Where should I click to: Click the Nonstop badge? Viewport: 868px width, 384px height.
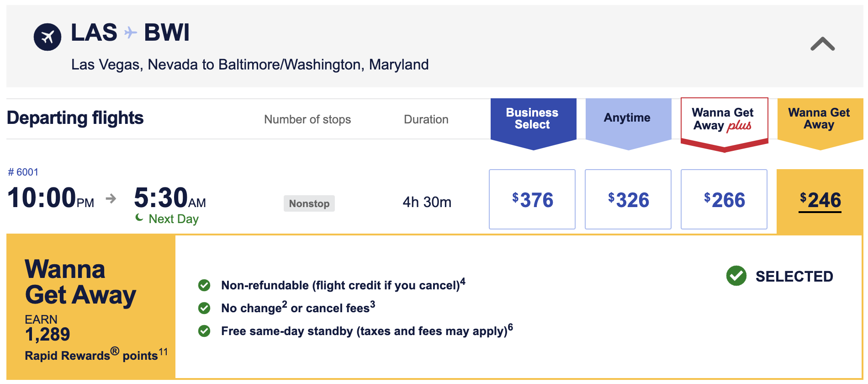[x=309, y=203]
